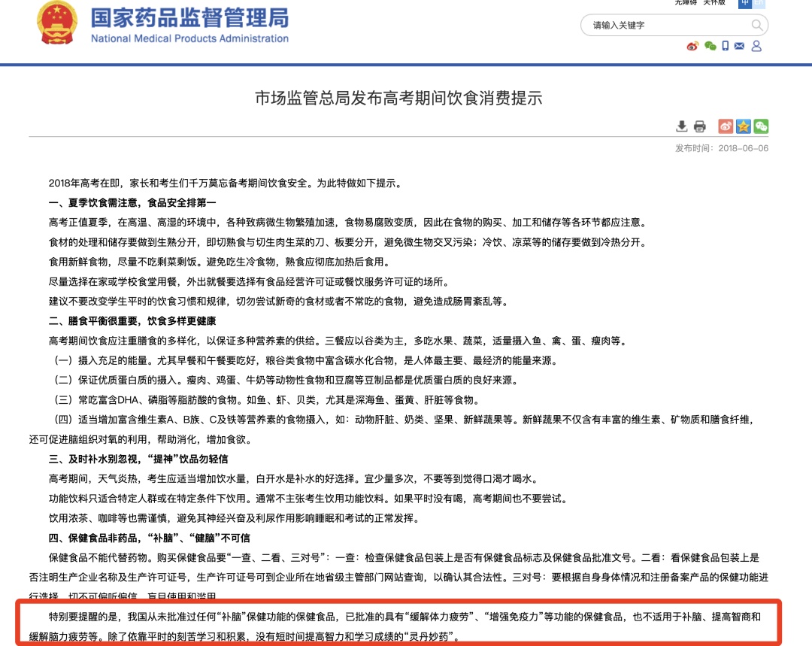Click the user profile icon in the header
Viewport: 812px width, 646px height.
click(x=756, y=46)
